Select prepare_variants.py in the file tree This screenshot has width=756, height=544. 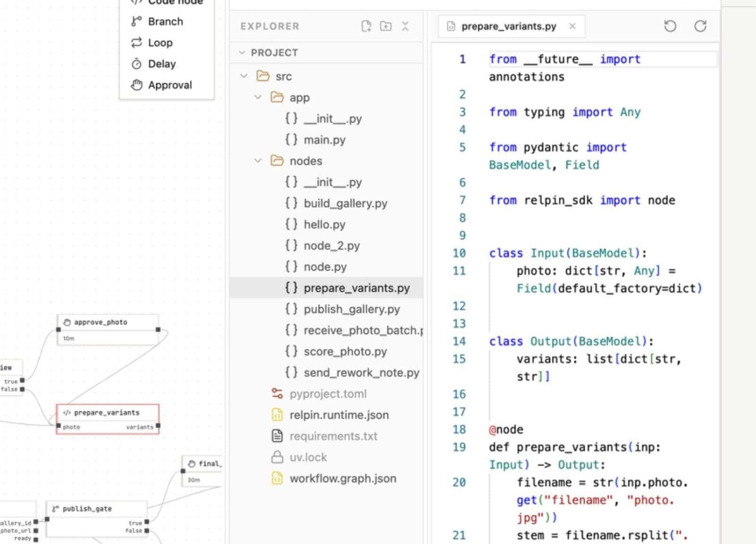point(326,288)
